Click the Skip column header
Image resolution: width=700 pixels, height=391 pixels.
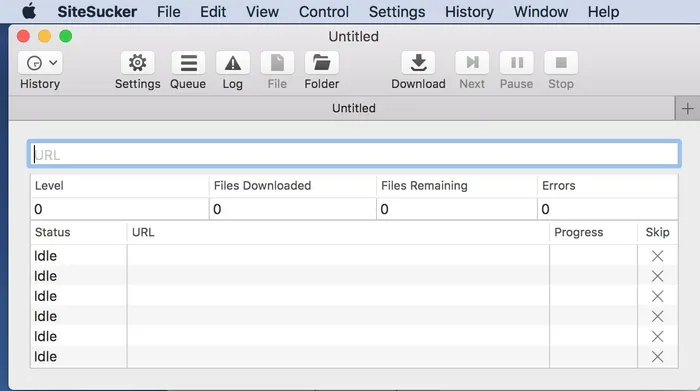click(657, 232)
